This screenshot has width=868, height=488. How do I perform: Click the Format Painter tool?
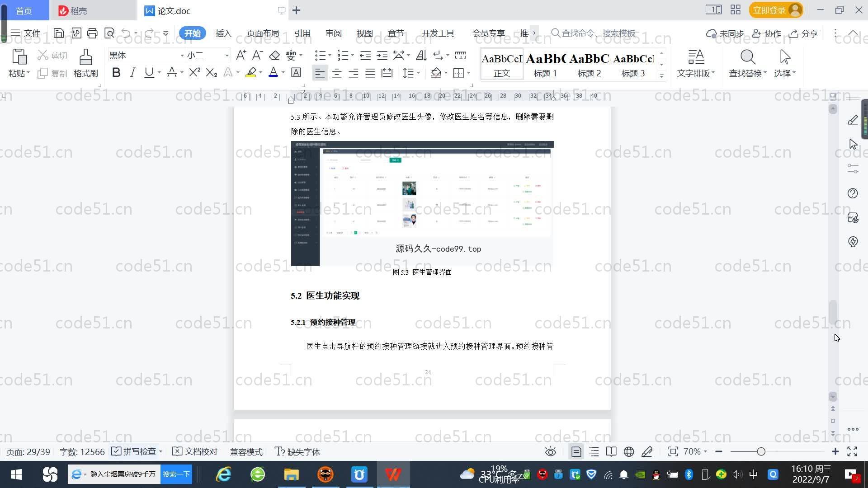pos(85,63)
